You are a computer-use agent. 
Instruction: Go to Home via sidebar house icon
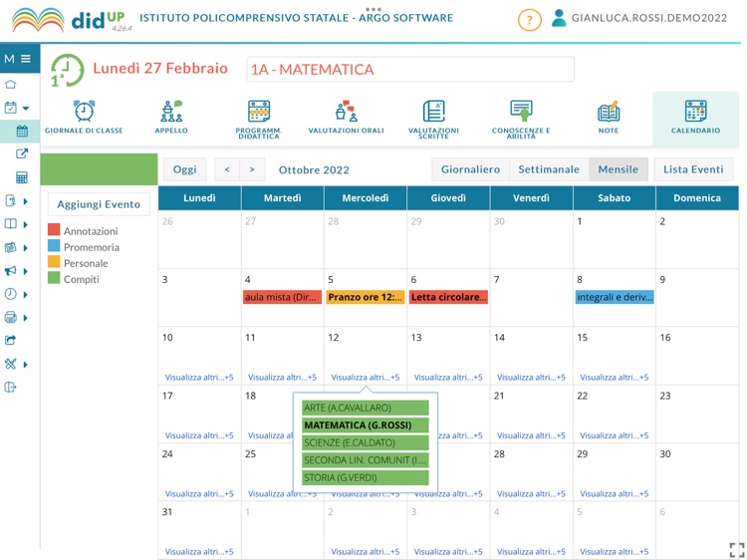11,85
